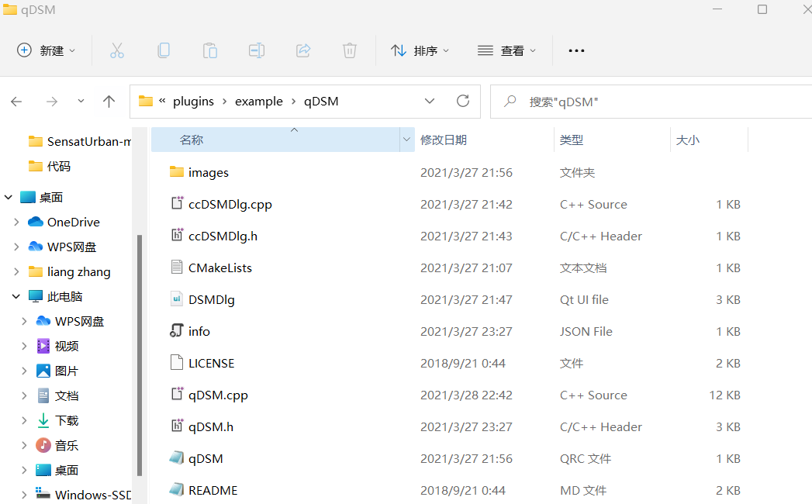Click the QRC 文件 type cell
812x504 pixels.
586,458
